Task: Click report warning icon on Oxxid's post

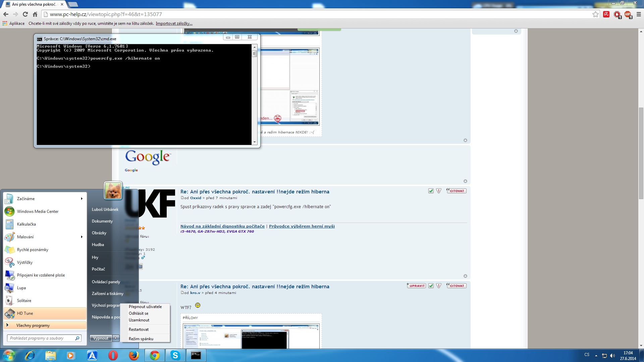Action: [439, 191]
